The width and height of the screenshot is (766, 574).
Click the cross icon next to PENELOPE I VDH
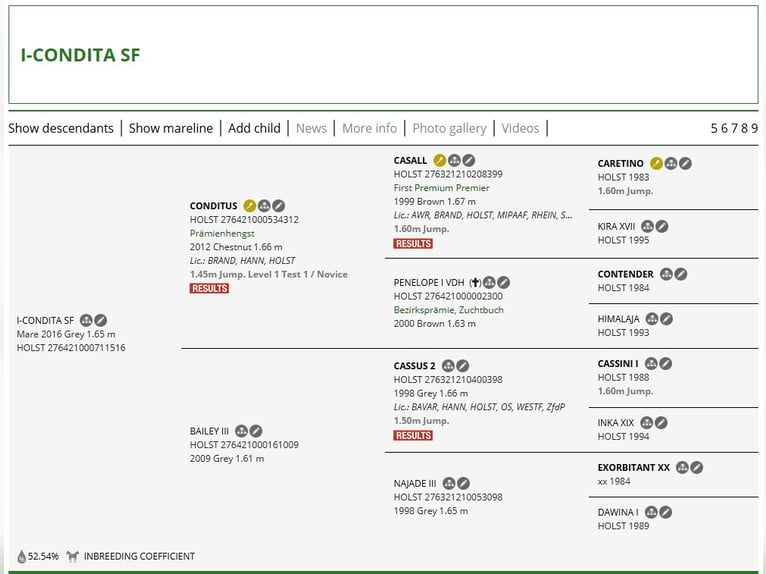(475, 283)
